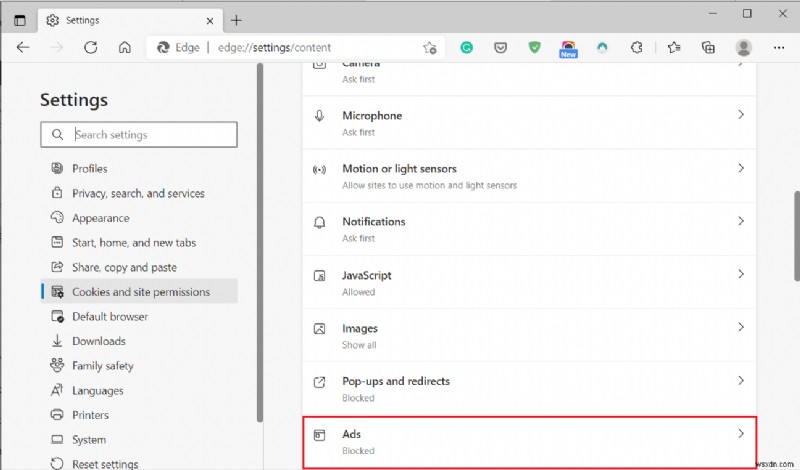Click the Search settings field
The height and width of the screenshot is (470, 800).
point(139,134)
